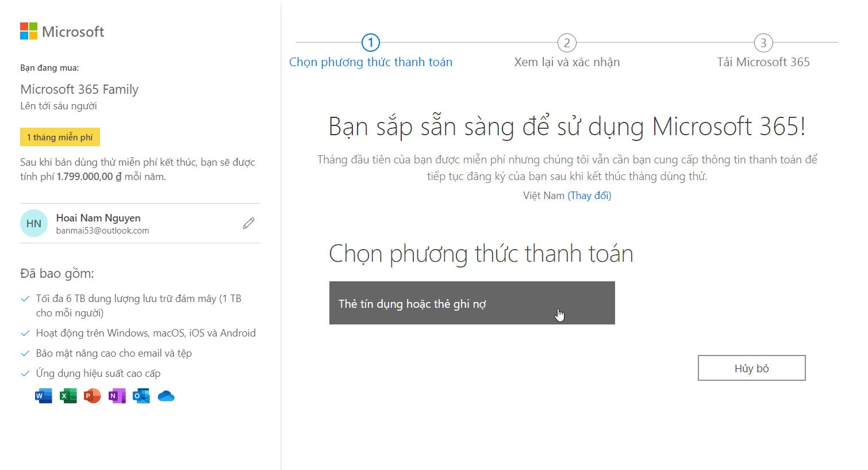Click the step 1 circle indicator
The width and height of the screenshot is (868, 470).
pos(371,43)
